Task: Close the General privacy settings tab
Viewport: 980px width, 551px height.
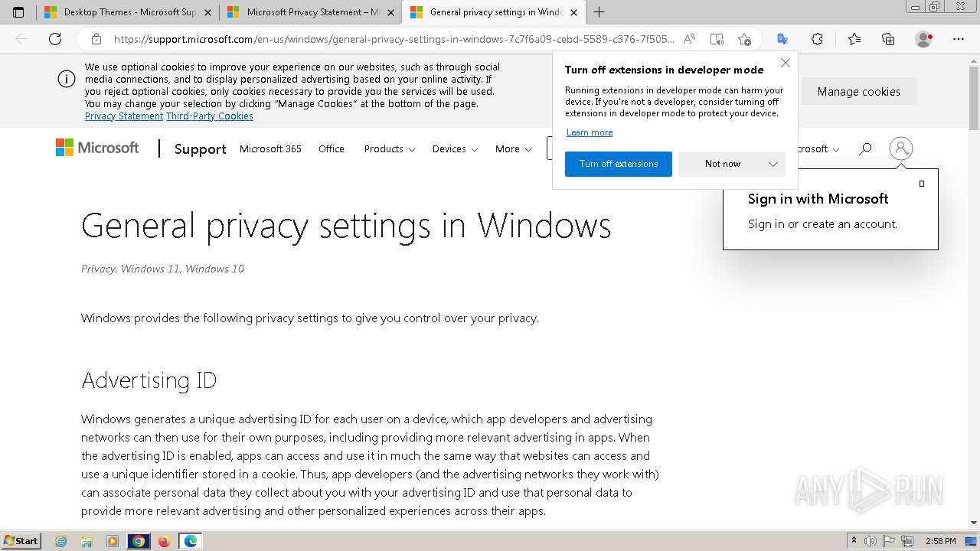Action: (573, 12)
